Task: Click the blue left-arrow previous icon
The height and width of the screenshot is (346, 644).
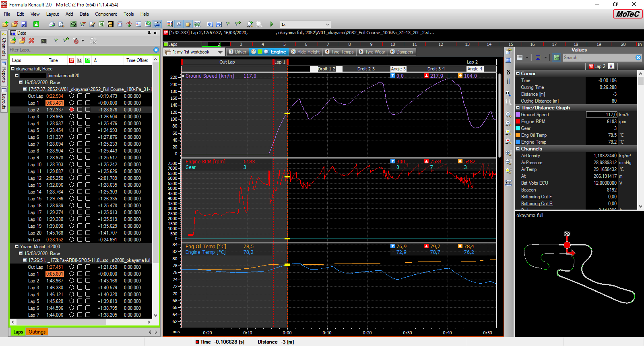Action: 209,24
